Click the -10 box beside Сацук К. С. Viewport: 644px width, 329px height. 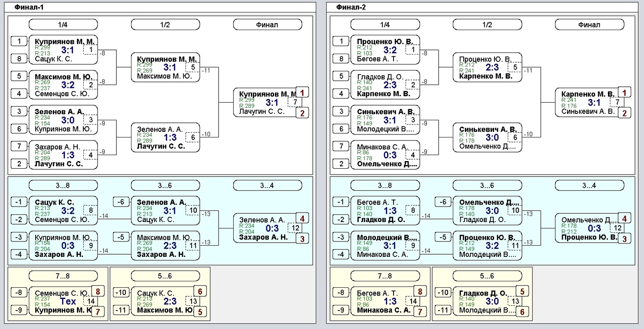pyautogui.click(x=121, y=292)
